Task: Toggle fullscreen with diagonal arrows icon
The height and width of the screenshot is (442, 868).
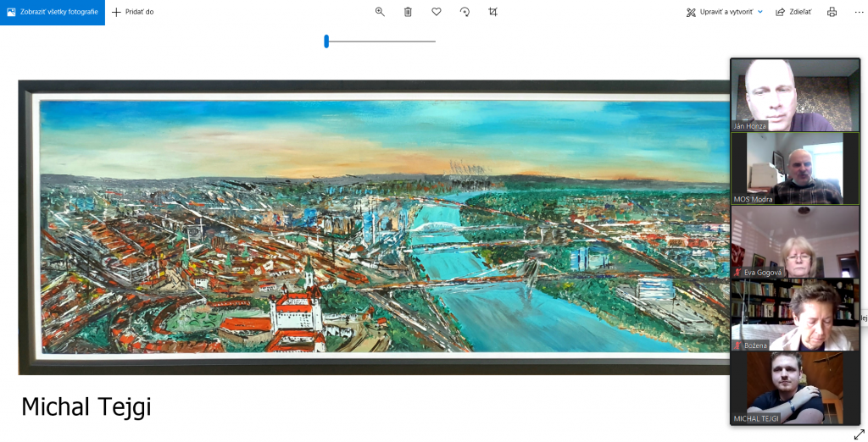Action: click(x=860, y=434)
